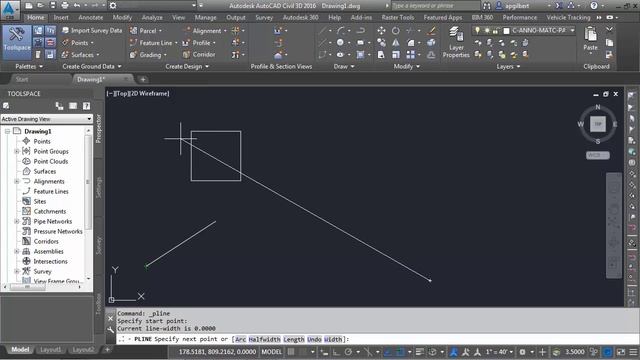Switch to the Modify ribbon tab
Viewport: 640px width, 360px height.
(122, 18)
